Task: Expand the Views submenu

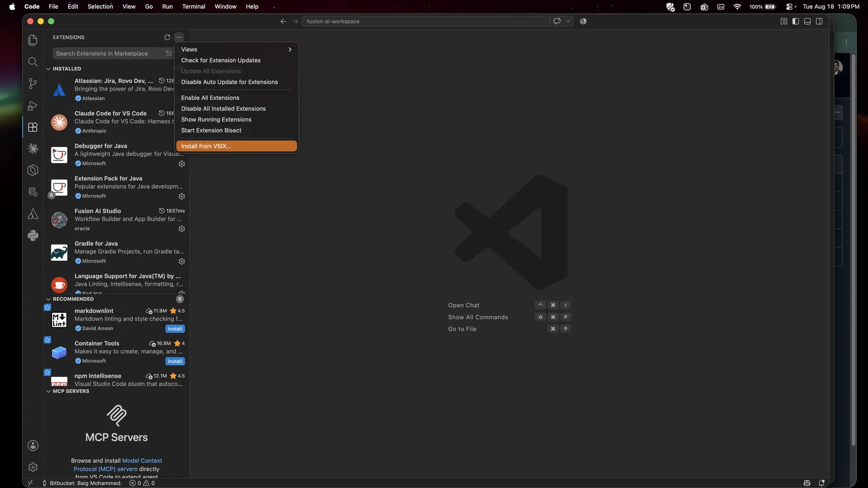Action: 237,49
